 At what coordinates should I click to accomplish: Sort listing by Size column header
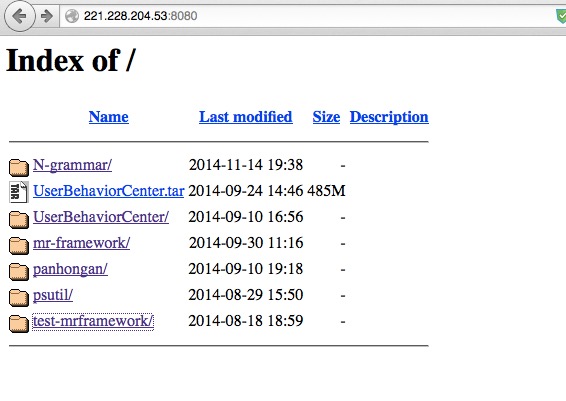(x=326, y=117)
